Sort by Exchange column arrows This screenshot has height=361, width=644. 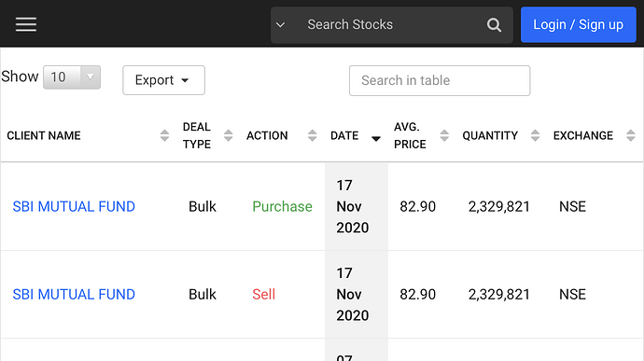click(x=631, y=135)
